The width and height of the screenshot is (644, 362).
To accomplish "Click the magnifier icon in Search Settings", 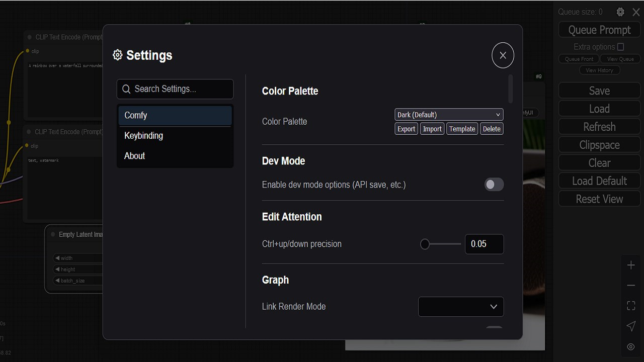I will [x=126, y=89].
